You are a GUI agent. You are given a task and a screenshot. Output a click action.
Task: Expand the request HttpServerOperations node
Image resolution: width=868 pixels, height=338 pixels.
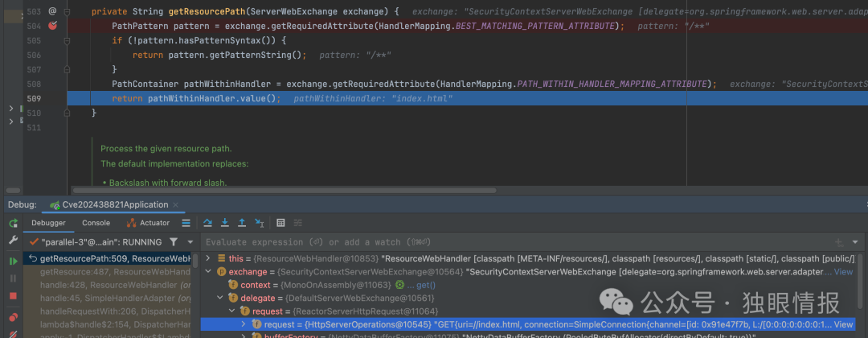(x=244, y=324)
